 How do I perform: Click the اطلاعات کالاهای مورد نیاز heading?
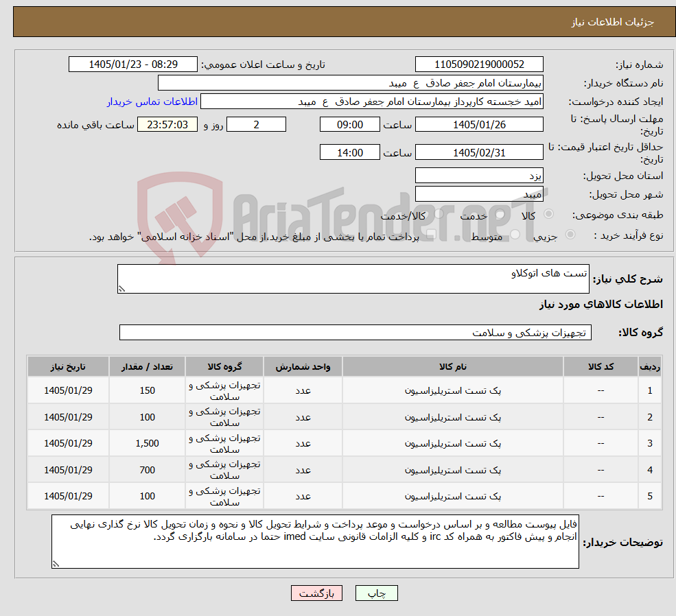pos(601,305)
